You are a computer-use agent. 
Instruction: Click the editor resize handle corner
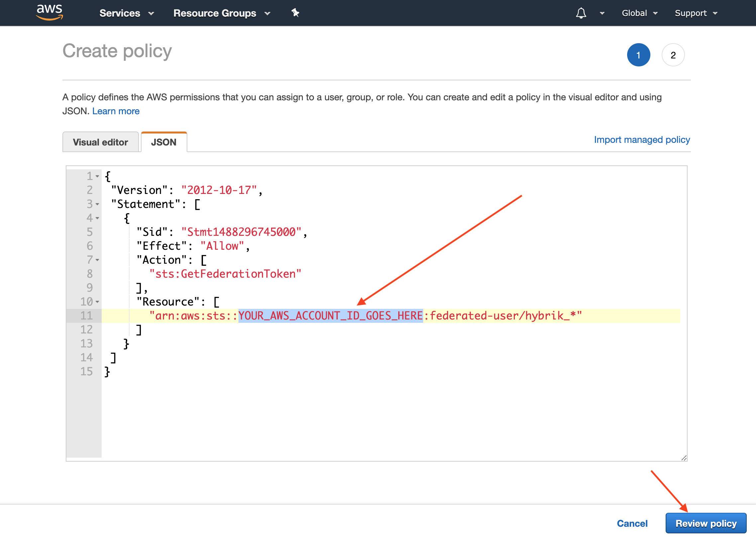pos(684,458)
